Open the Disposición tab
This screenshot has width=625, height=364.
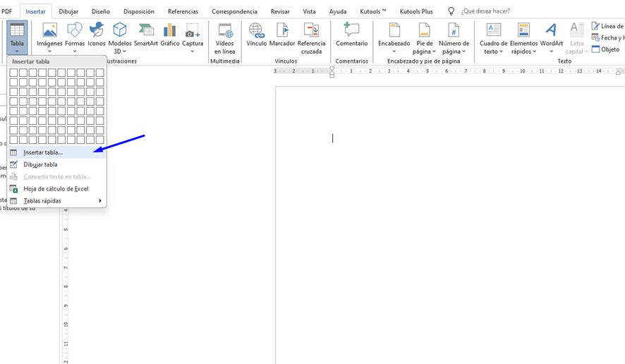139,11
